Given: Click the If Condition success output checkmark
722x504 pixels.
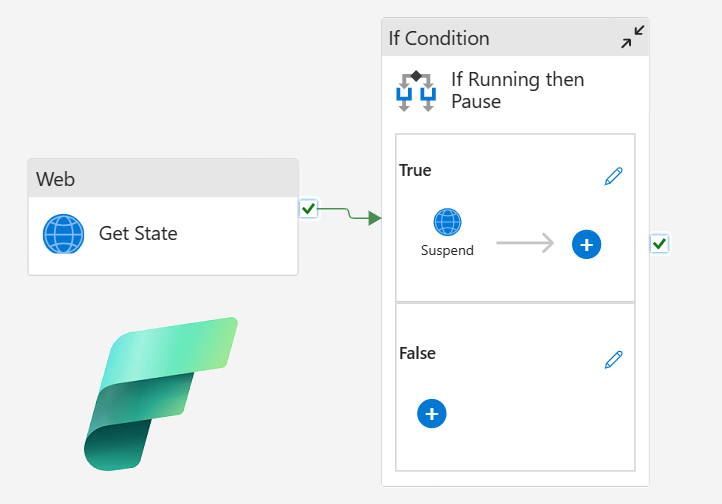Looking at the screenshot, I should (659, 243).
